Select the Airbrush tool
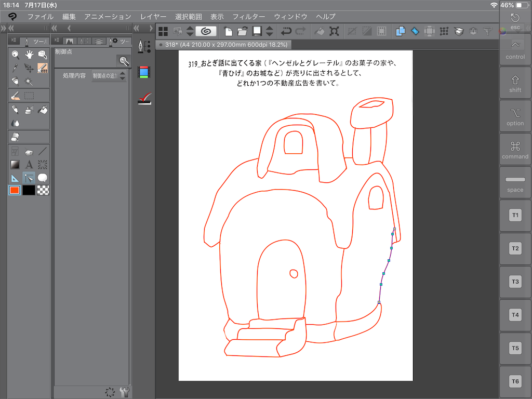The width and height of the screenshot is (532, 399). tap(29, 110)
